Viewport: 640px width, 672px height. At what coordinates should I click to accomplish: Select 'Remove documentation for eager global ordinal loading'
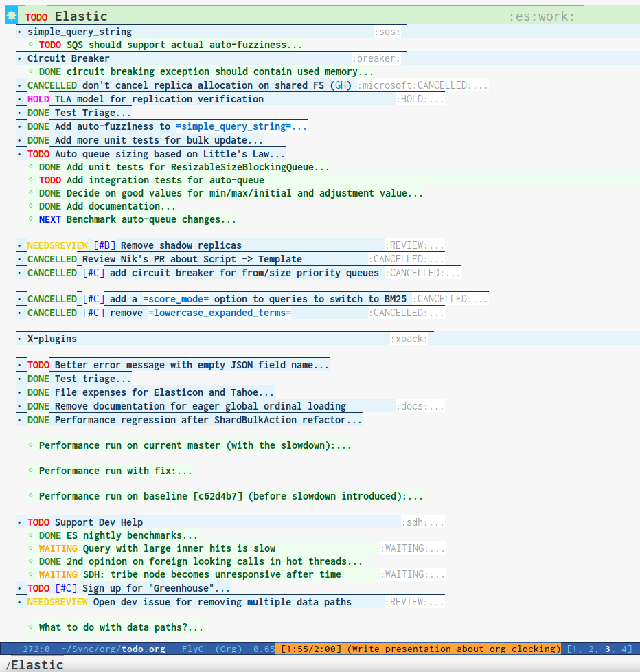coord(201,406)
